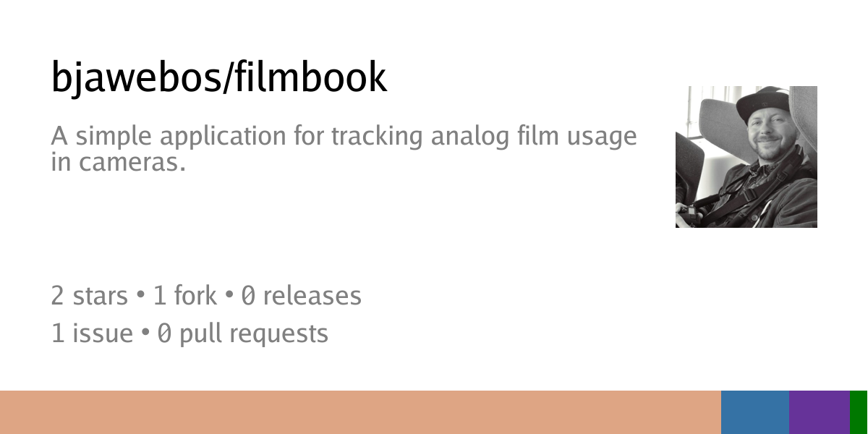The height and width of the screenshot is (434, 868).
Task: Click the purple language bar segment
Action: (x=820, y=412)
